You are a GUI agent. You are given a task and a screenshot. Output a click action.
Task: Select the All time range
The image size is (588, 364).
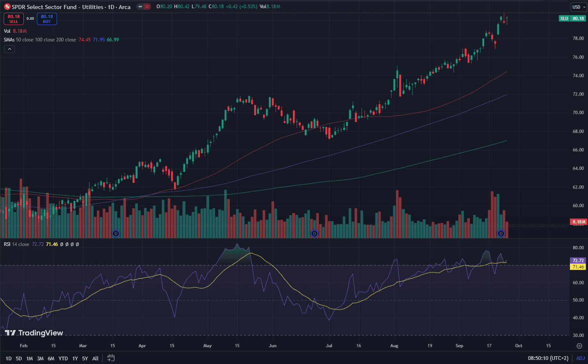coord(95,358)
